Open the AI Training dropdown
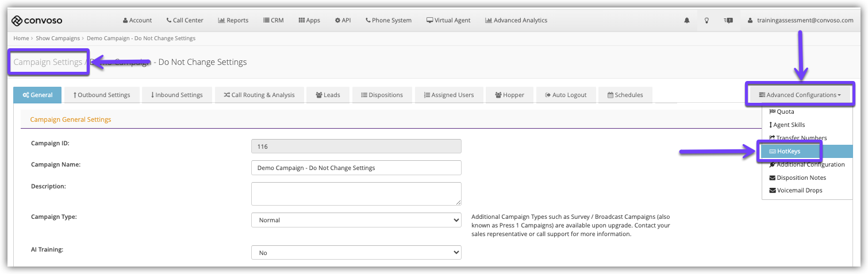 coord(356,253)
